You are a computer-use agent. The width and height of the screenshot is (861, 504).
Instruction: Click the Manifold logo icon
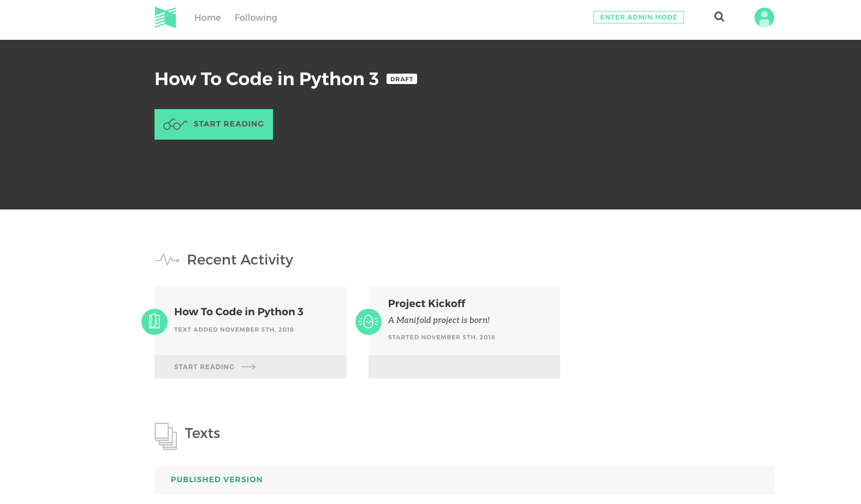tap(165, 17)
